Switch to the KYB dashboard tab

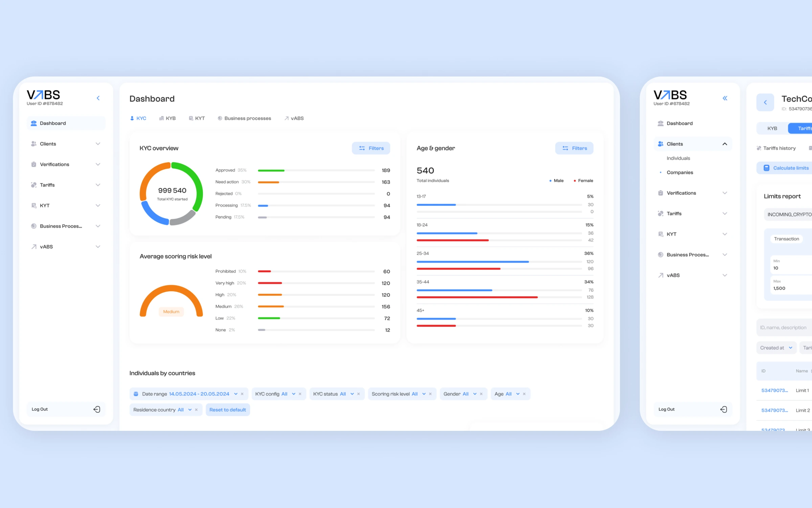[x=167, y=118]
